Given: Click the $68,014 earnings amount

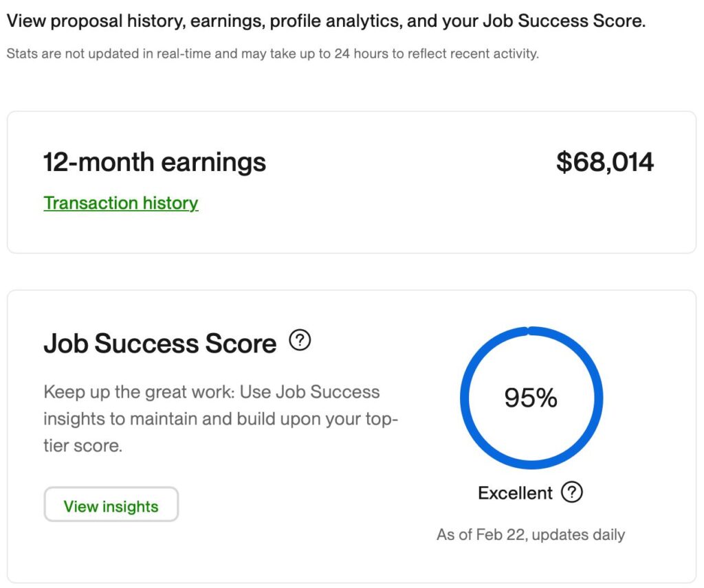Looking at the screenshot, I should 605,162.
